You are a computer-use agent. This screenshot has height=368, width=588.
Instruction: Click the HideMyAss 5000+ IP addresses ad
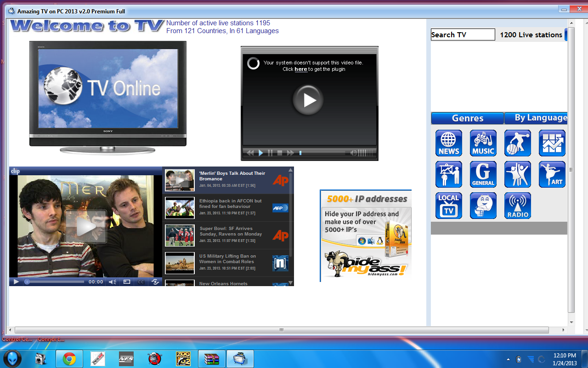[366, 236]
